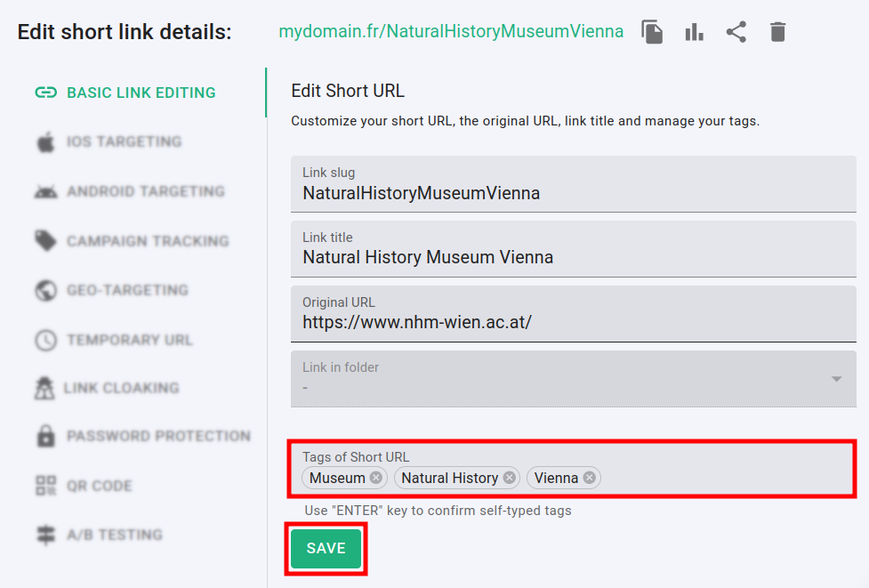The image size is (869, 588).
Task: Select the Geo-Targeting menu item
Action: (127, 290)
